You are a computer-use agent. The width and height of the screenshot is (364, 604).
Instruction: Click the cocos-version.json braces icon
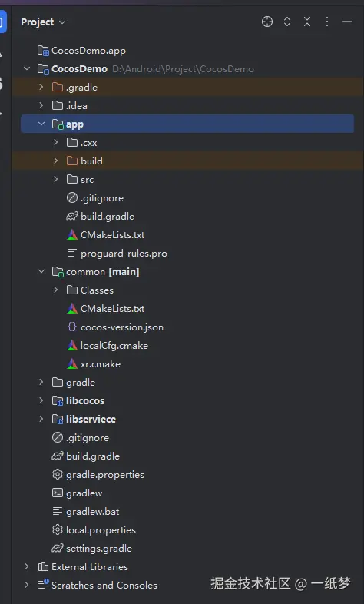(72, 327)
